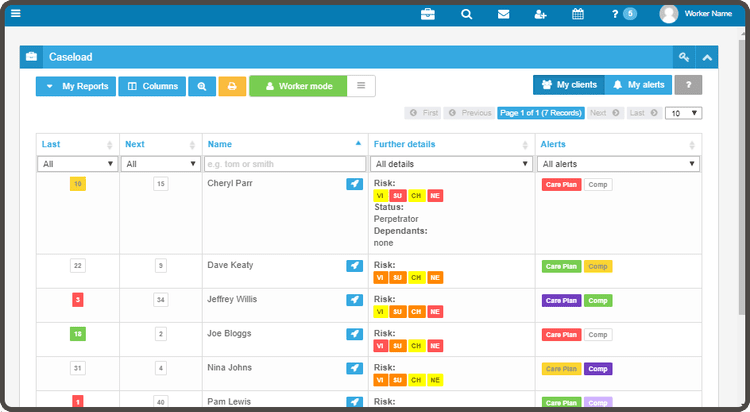Sort by Last column

pyautogui.click(x=77, y=145)
